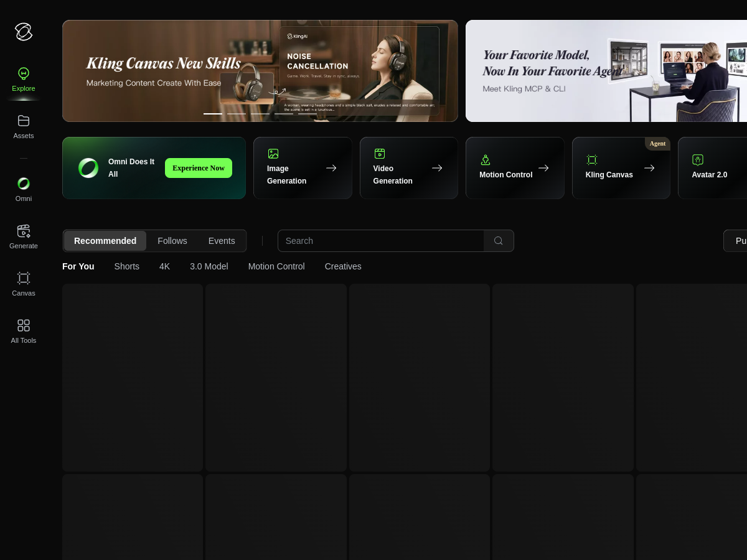Open the Assets folder icon
Screen dimensions: 747x560
pyautogui.click(x=24, y=121)
